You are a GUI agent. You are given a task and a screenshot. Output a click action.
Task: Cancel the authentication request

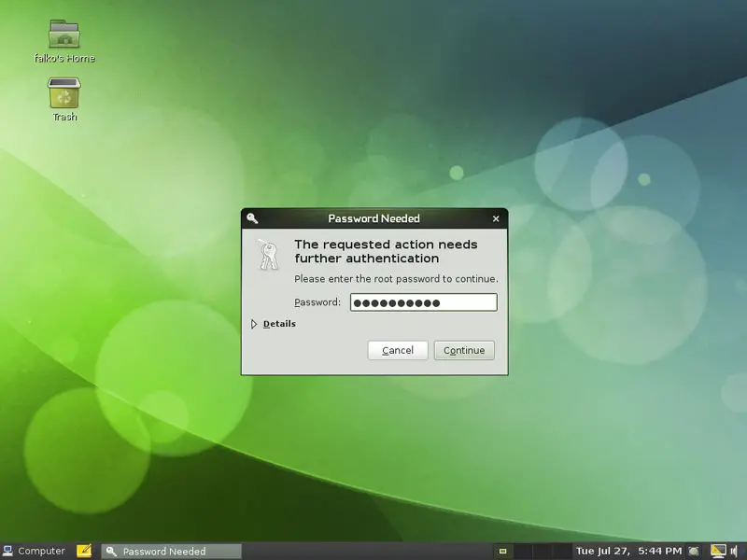tap(398, 351)
